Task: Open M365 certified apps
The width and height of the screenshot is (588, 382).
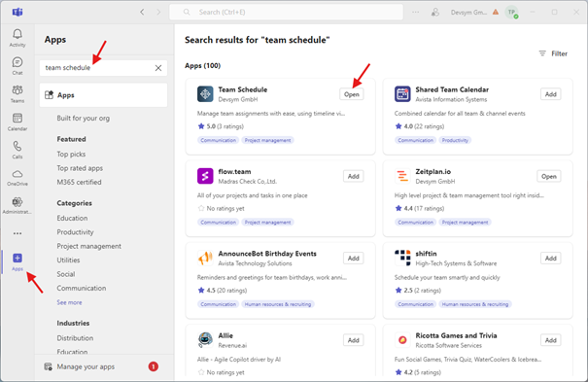Action: click(79, 182)
